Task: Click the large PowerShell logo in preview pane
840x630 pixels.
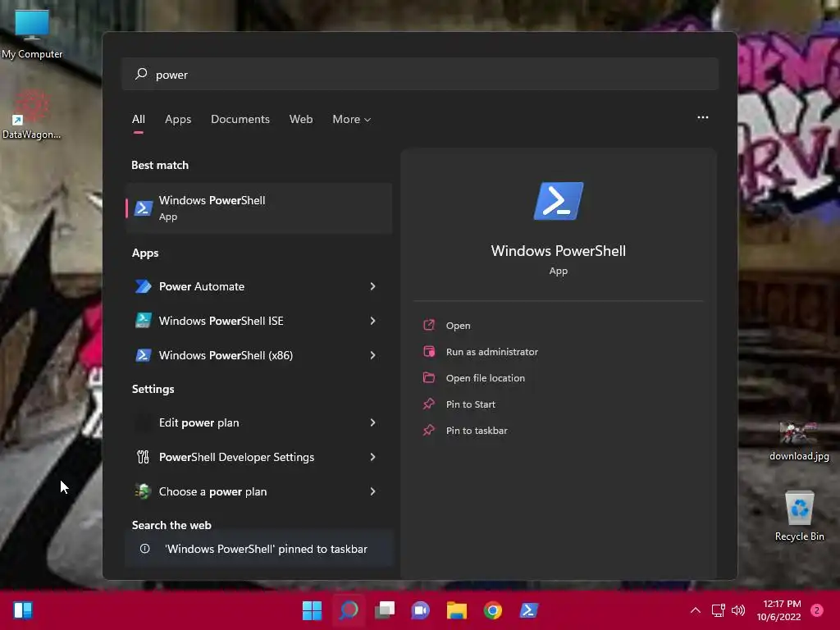Action: click(558, 201)
